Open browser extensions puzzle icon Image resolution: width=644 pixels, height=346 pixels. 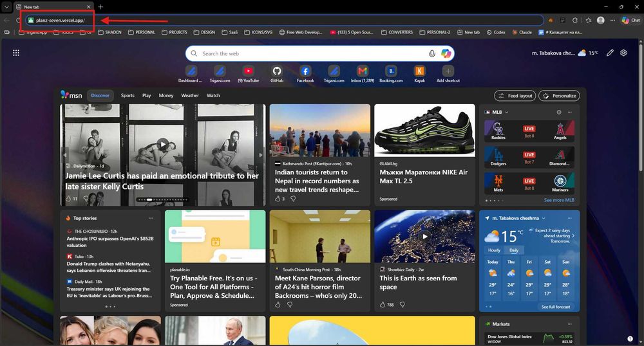click(x=575, y=20)
